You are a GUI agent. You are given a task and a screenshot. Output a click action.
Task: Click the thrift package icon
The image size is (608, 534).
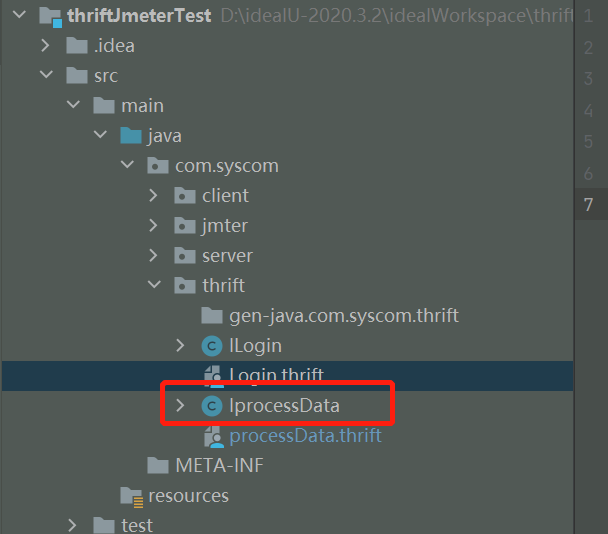185,285
